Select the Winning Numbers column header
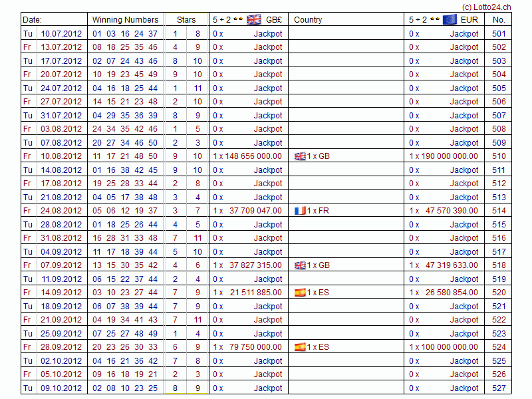Screen dimensions: 532x399 125,20
